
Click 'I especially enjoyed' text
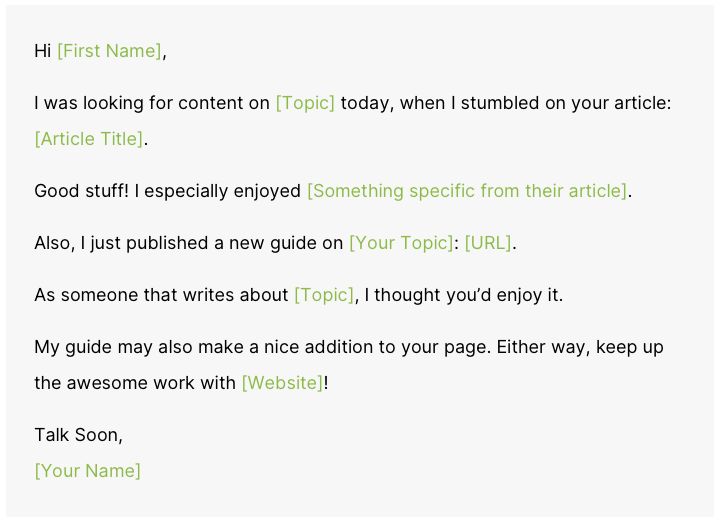click(x=218, y=191)
